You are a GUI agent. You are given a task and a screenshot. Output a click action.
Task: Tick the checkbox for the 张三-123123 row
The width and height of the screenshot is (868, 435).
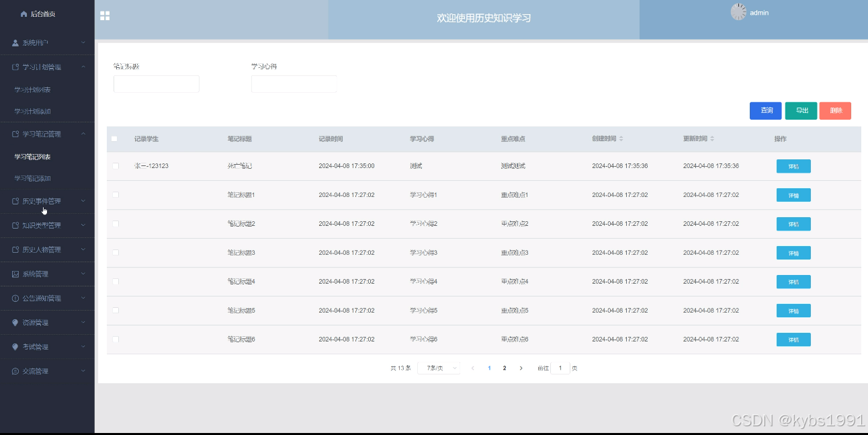pyautogui.click(x=116, y=165)
